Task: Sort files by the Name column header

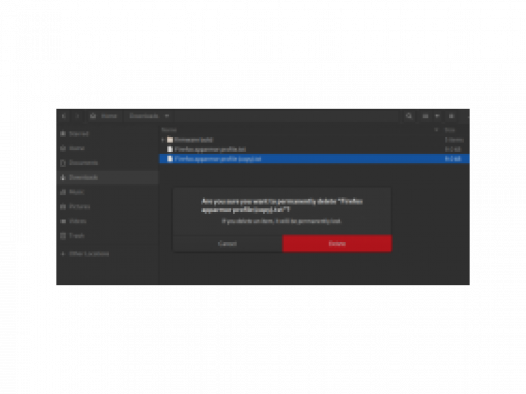Action: tap(169, 130)
